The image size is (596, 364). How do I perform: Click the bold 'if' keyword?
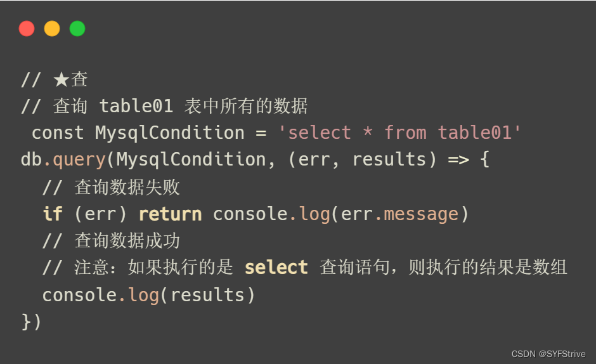click(53, 214)
